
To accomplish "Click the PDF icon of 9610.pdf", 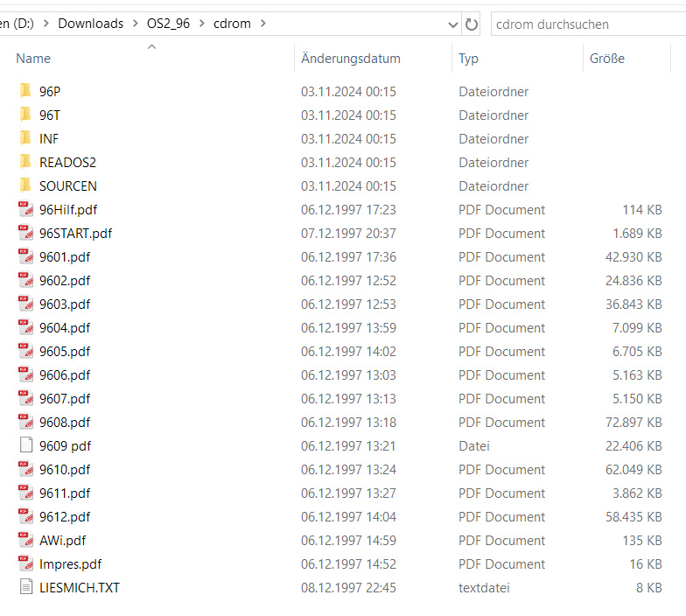I will tap(26, 469).
